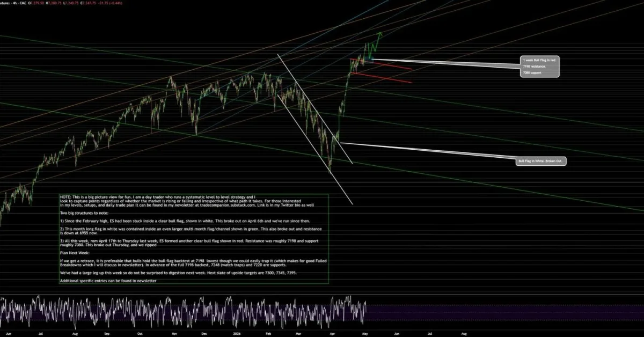Screen dimensions: 644x337
Task: Click 'Additional specific entries can be found in newsletter'
Action: point(108,281)
